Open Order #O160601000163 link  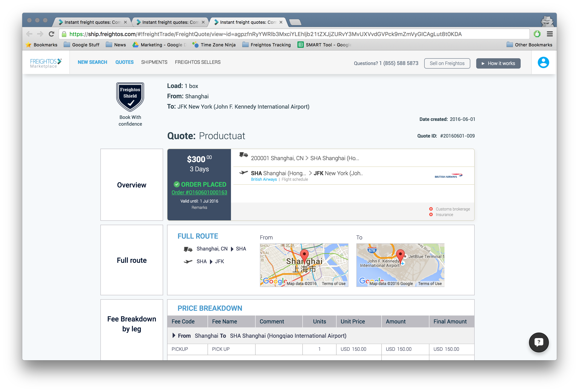point(199,192)
